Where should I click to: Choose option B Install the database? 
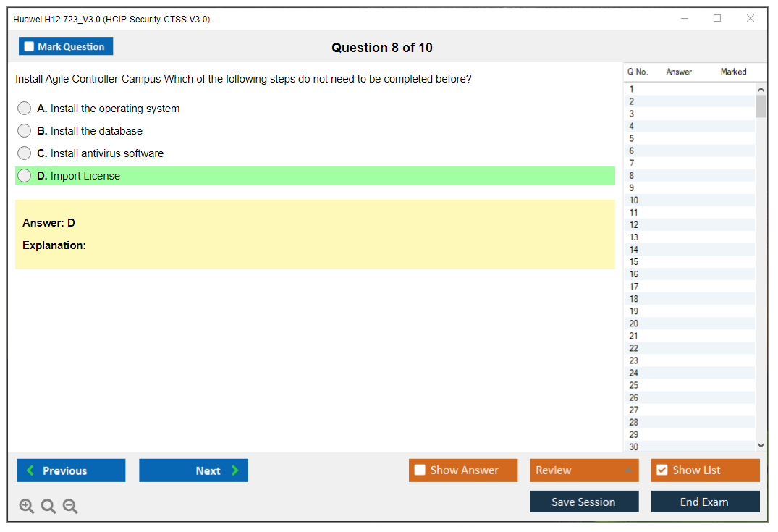point(25,131)
